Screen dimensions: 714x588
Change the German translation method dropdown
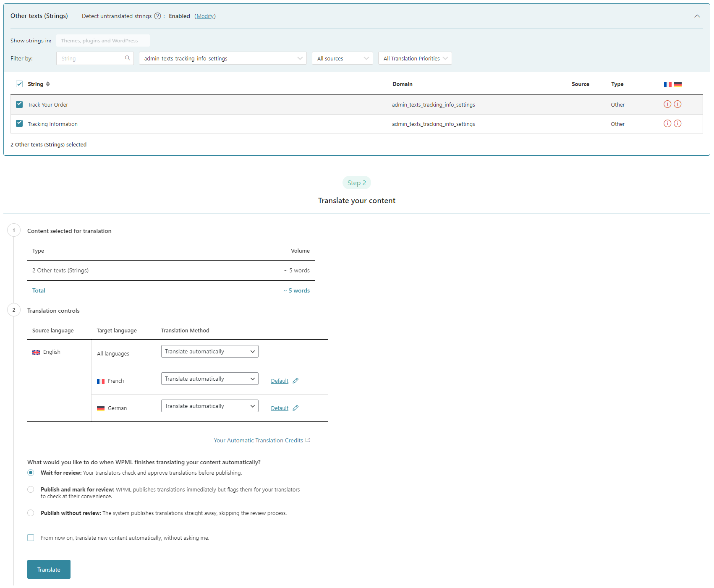pyautogui.click(x=209, y=405)
